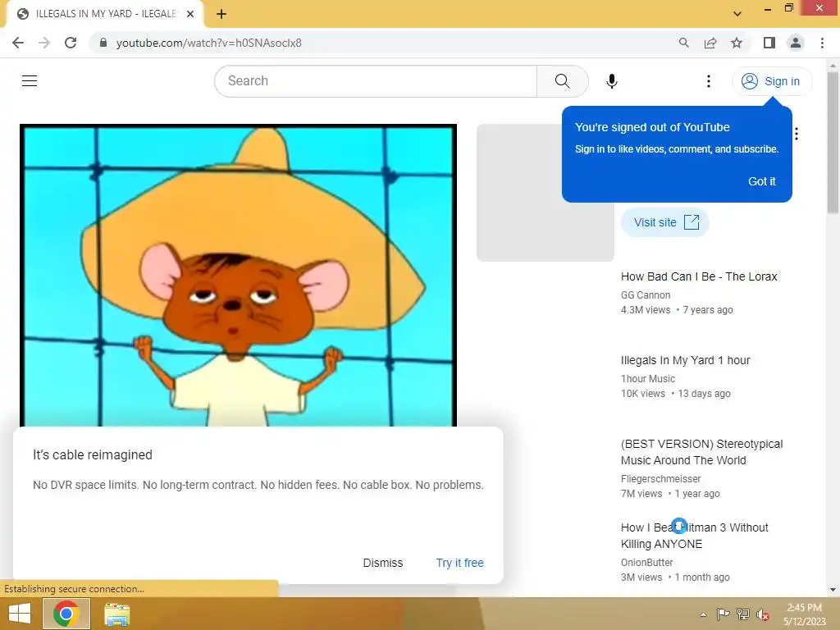Click Chrome icon in the taskbar
Screen dimensions: 840x630
click(x=66, y=614)
